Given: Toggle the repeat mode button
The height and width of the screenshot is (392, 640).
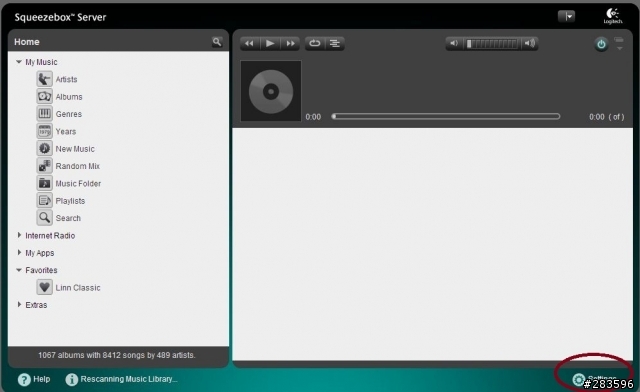Looking at the screenshot, I should (x=315, y=43).
